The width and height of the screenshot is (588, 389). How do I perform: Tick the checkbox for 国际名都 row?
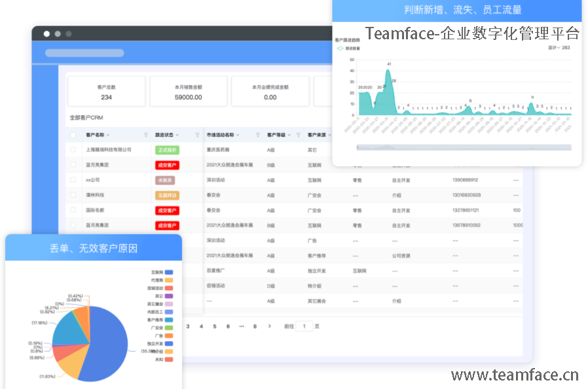click(x=73, y=210)
